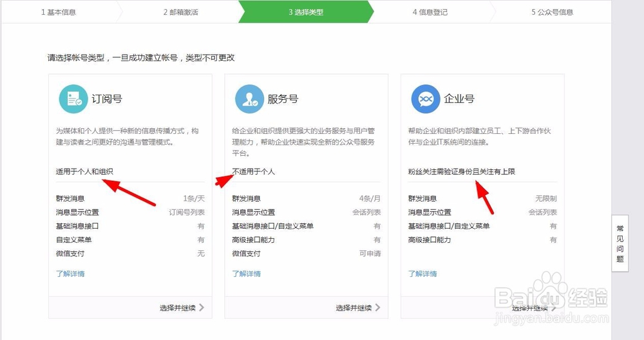This screenshot has width=644, height=340.
Task: Click value 可申请 for 微信支付
Action: pyautogui.click(x=370, y=253)
